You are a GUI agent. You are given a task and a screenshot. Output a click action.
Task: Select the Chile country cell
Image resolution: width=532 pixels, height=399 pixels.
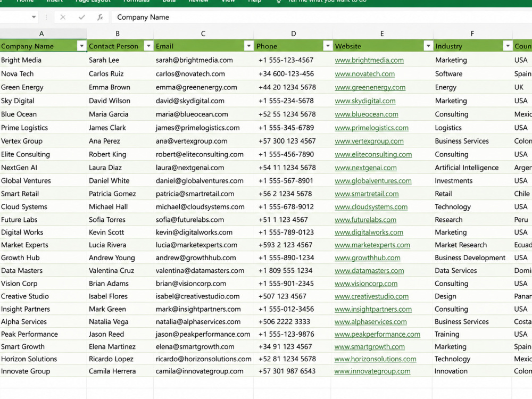pyautogui.click(x=522, y=194)
